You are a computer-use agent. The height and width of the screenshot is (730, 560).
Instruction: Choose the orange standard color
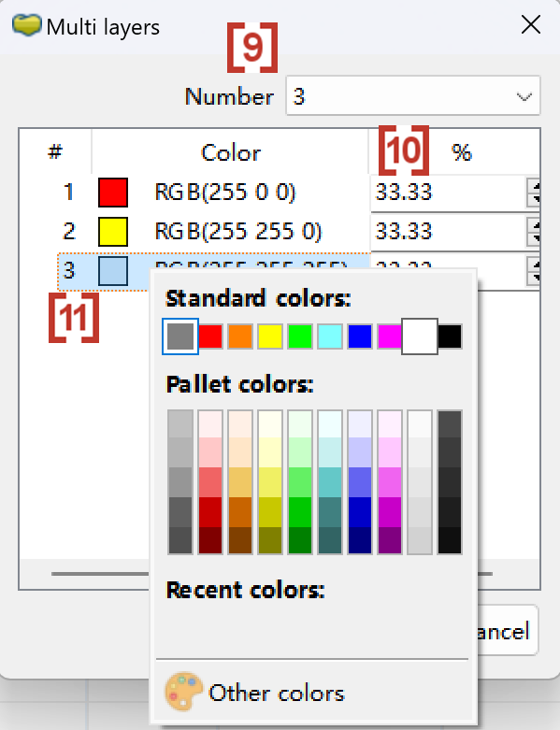pyautogui.click(x=240, y=336)
